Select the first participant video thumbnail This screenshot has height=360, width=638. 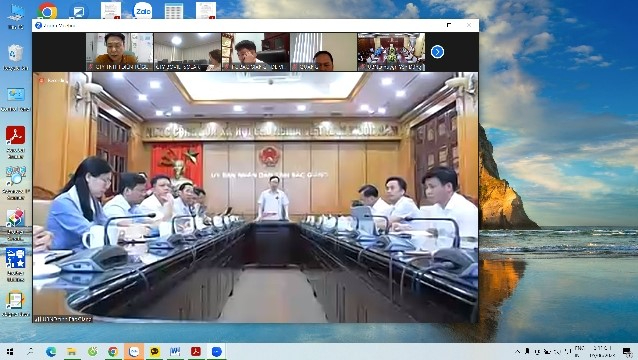click(120, 52)
